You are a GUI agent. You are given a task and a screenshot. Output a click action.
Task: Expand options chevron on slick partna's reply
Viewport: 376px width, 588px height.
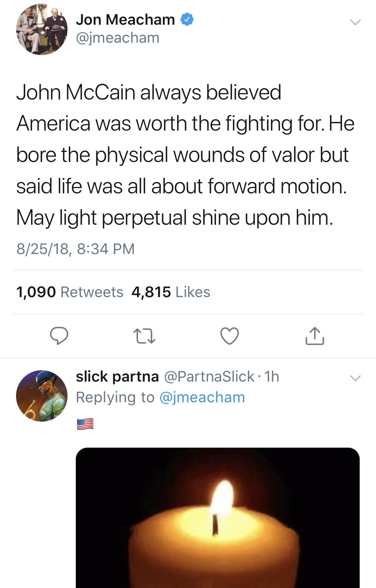tap(355, 378)
